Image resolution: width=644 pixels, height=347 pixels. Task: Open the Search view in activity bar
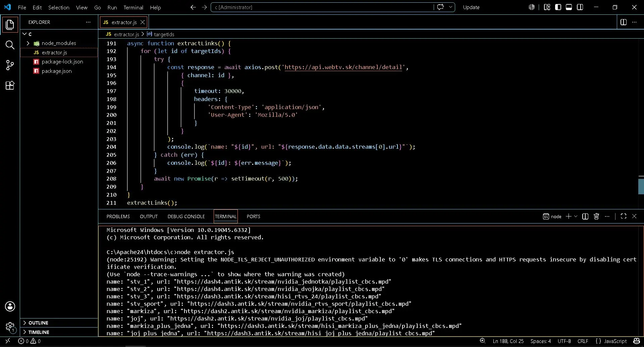[10, 45]
